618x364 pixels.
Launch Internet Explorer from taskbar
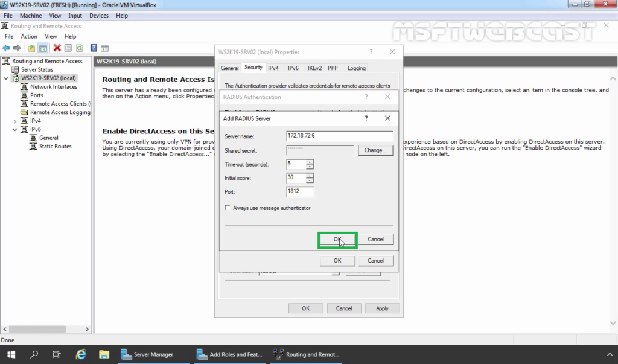pyautogui.click(x=81, y=354)
